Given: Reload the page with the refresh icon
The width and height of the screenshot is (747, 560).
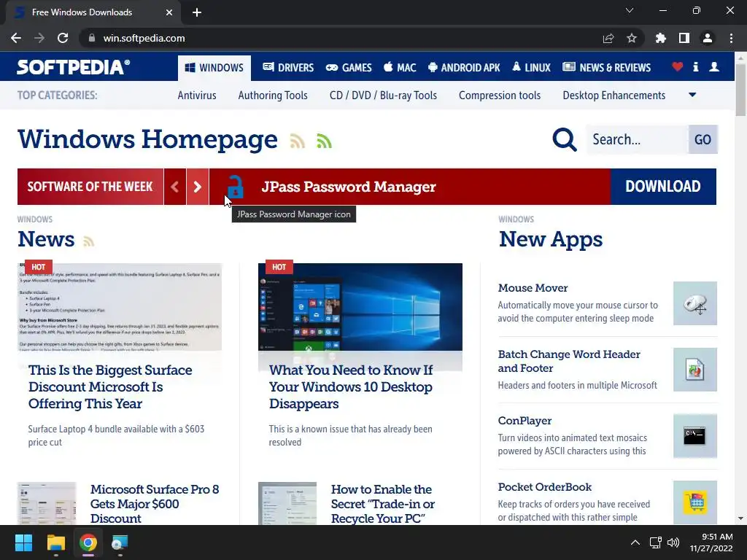Looking at the screenshot, I should click(x=63, y=38).
